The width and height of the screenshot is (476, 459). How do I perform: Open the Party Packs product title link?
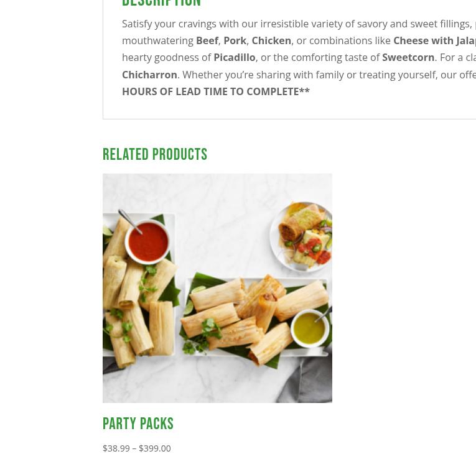(x=138, y=424)
